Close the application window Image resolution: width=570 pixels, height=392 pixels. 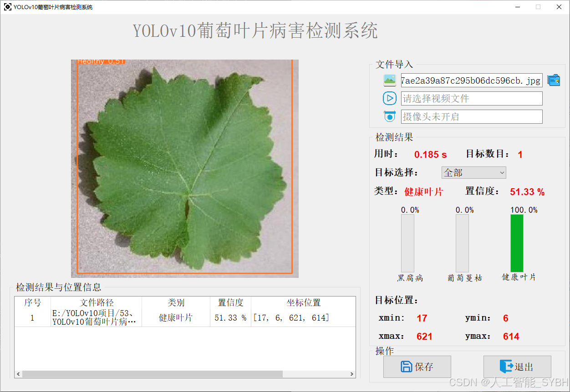click(x=559, y=7)
